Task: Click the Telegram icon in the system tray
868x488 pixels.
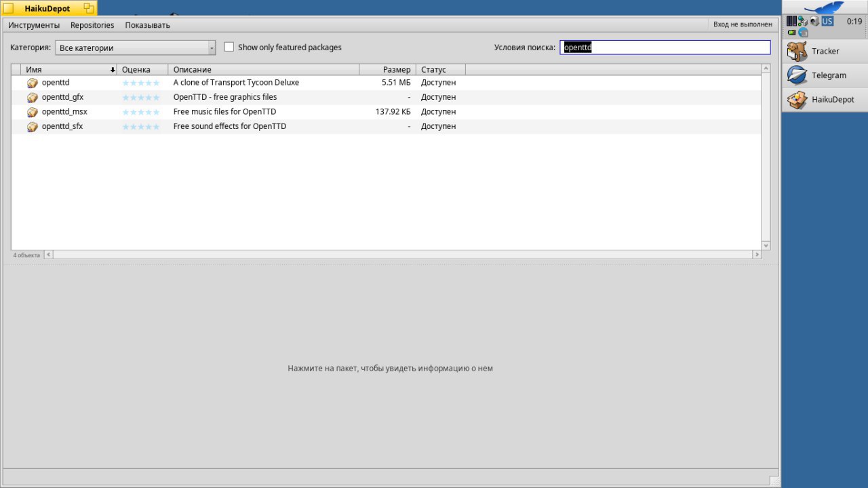Action: click(803, 32)
